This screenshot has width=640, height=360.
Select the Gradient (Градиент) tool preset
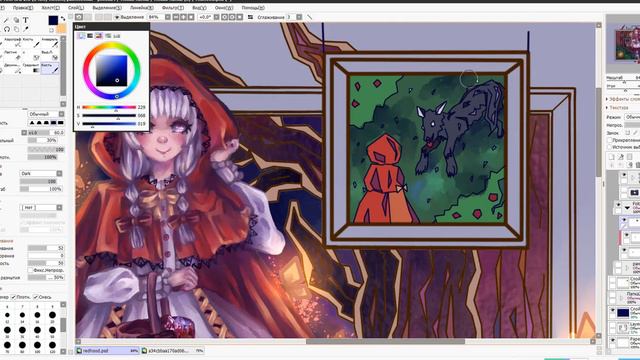coord(31,68)
